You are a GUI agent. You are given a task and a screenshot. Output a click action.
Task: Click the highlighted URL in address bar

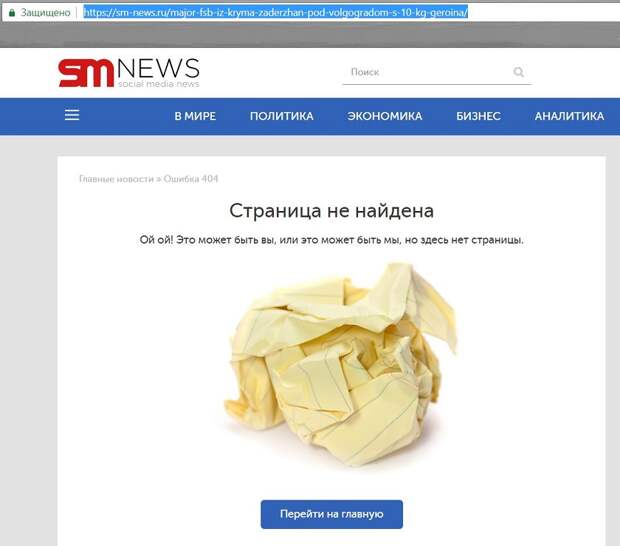click(x=276, y=13)
